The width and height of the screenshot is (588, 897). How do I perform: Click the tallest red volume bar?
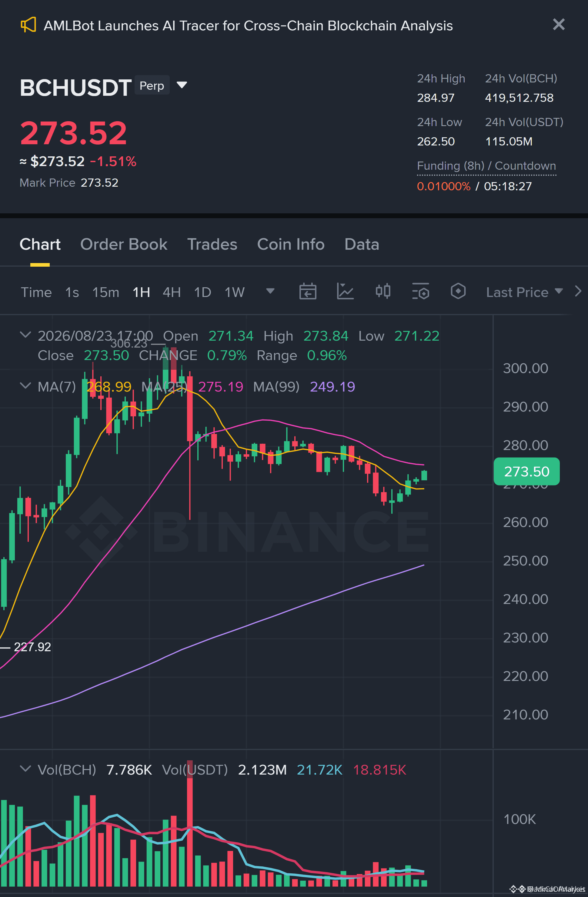tap(190, 823)
